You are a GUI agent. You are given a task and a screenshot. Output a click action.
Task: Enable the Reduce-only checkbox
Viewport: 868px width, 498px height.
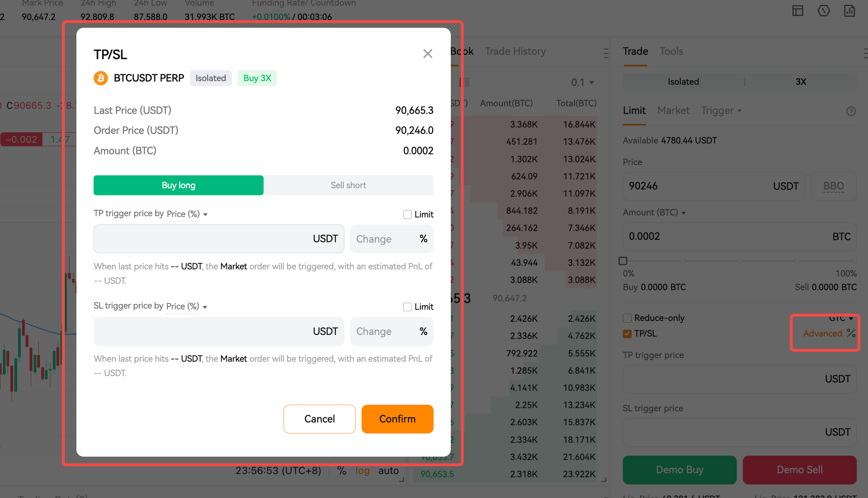tap(627, 318)
